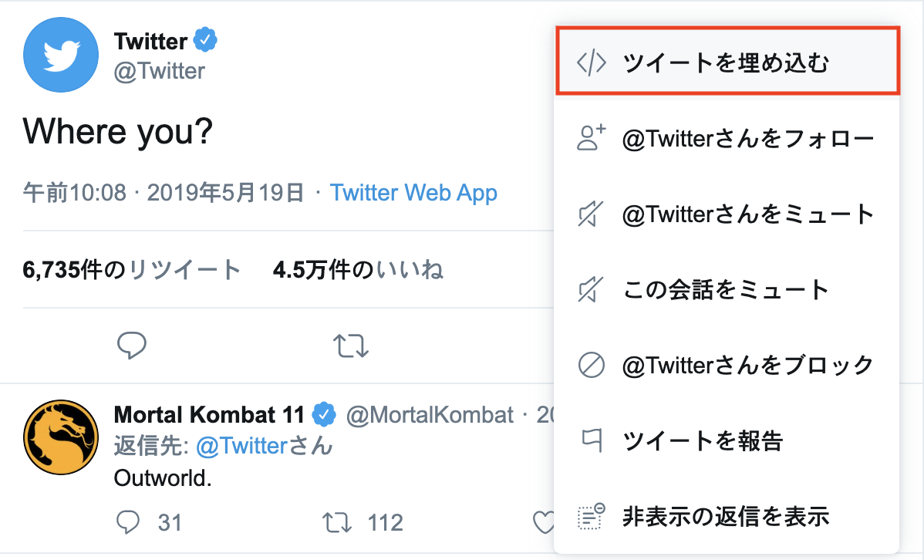Click the follow @Twitter person-plus icon
The width and height of the screenshot is (924, 560).
[x=591, y=138]
